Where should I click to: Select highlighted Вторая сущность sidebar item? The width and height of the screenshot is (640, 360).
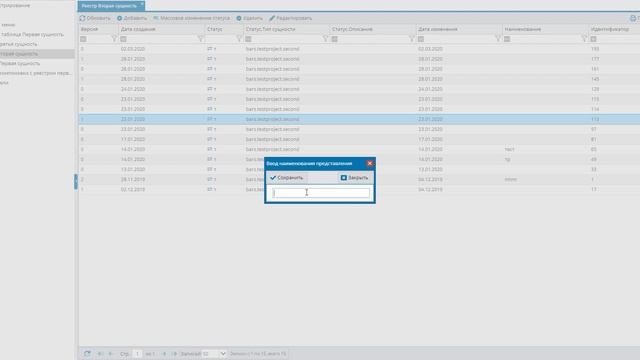(37, 53)
